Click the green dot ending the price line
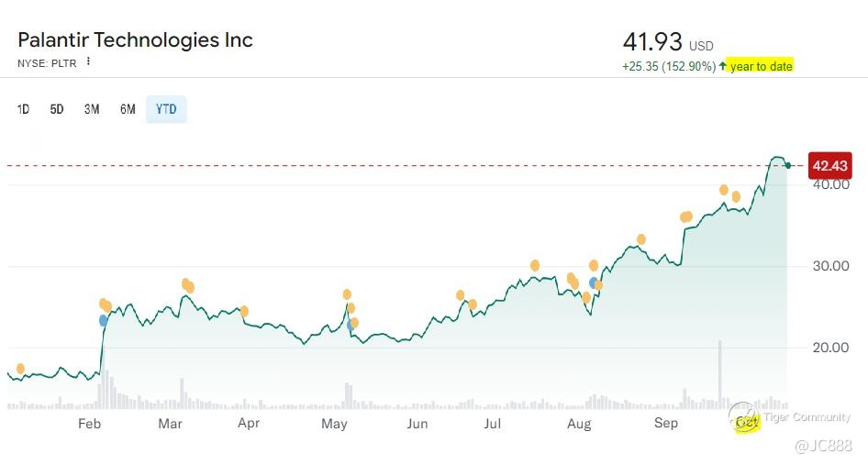 point(788,165)
